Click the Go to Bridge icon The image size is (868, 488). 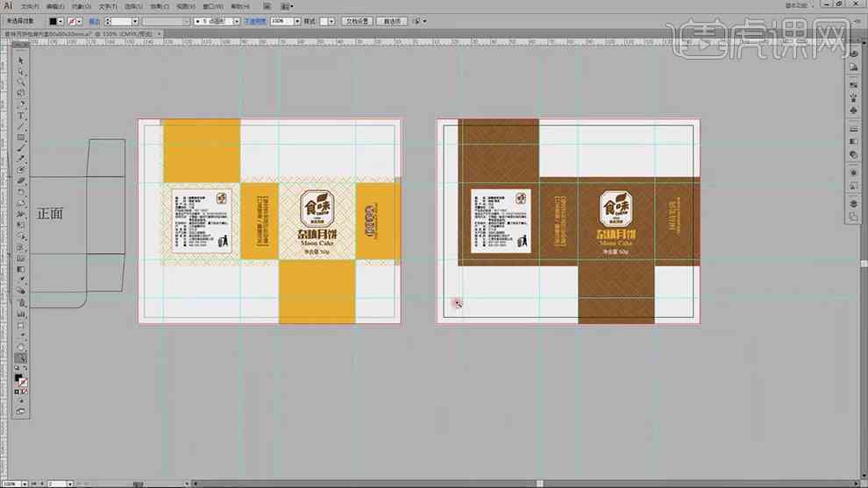point(267,6)
